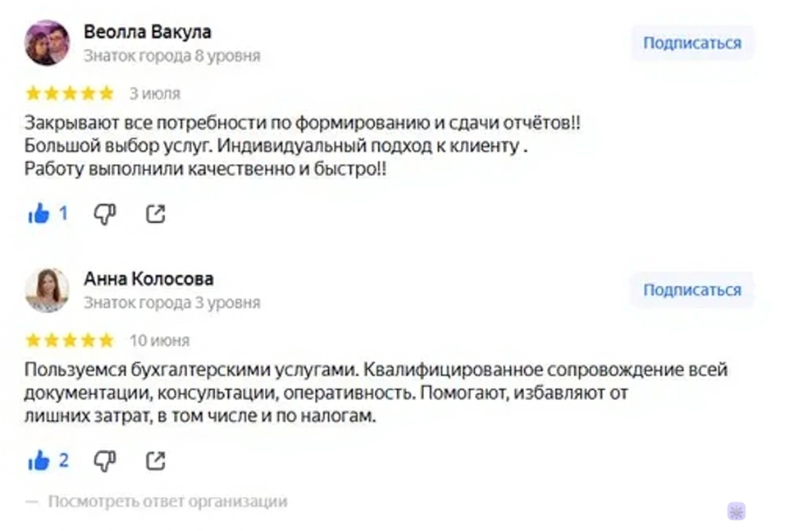Share Анна Колосова's review

(x=155, y=461)
